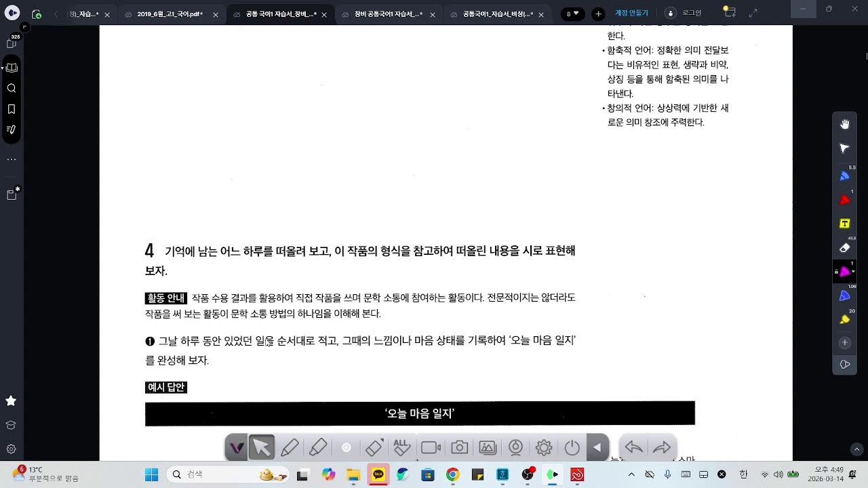Select the arrow pointer tool in right toolbar
Viewport: 868px width, 488px height.
844,148
